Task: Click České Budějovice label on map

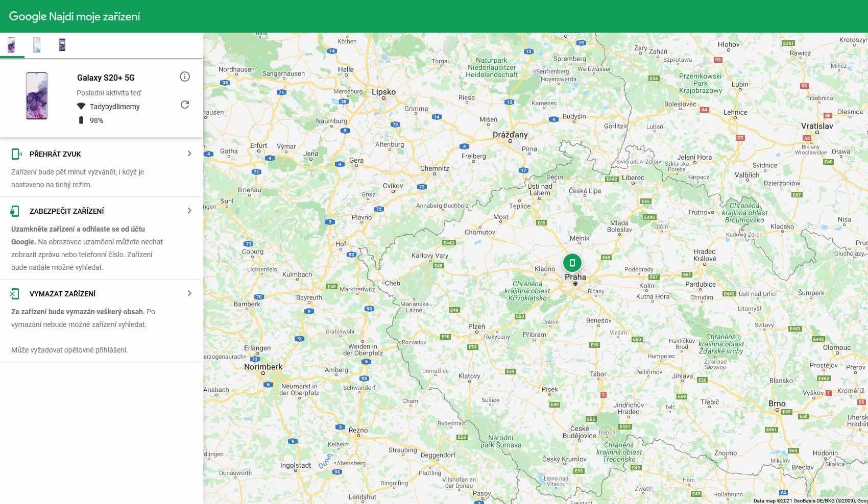Action: click(580, 432)
